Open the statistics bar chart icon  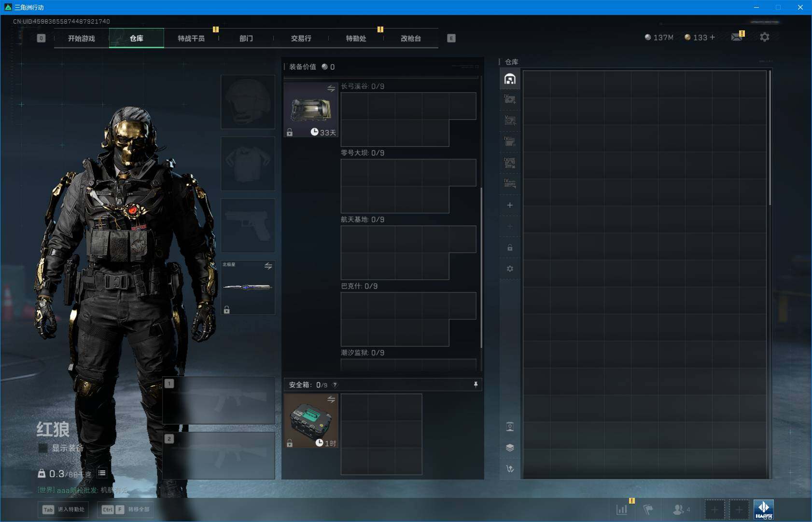(x=622, y=509)
